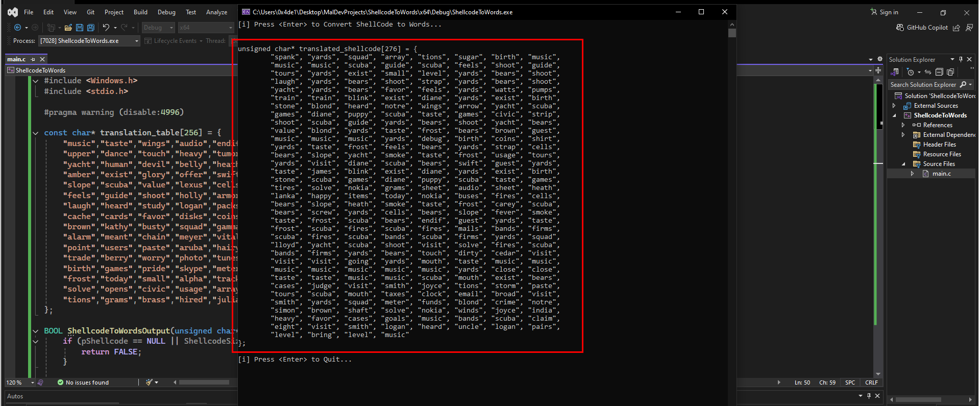Screen dimensions: 980x406
Task: Open the Process dropdown [7028] ShellcodeToWords.exe
Action: point(89,41)
